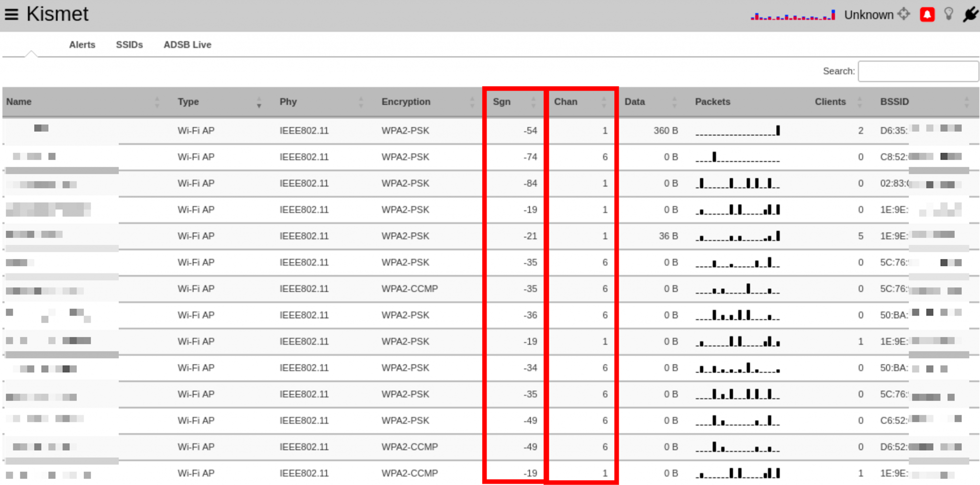
Task: Click the Type column sort arrow
Action: click(x=259, y=102)
